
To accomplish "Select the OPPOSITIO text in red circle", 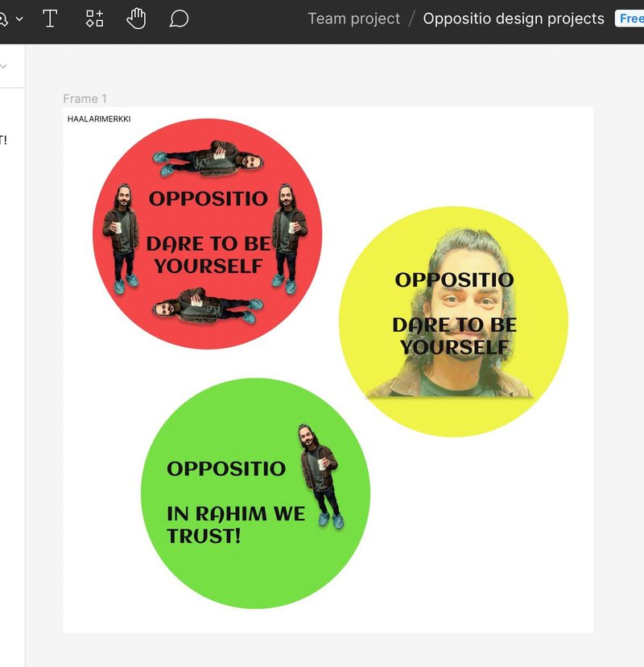I will pyautogui.click(x=208, y=198).
